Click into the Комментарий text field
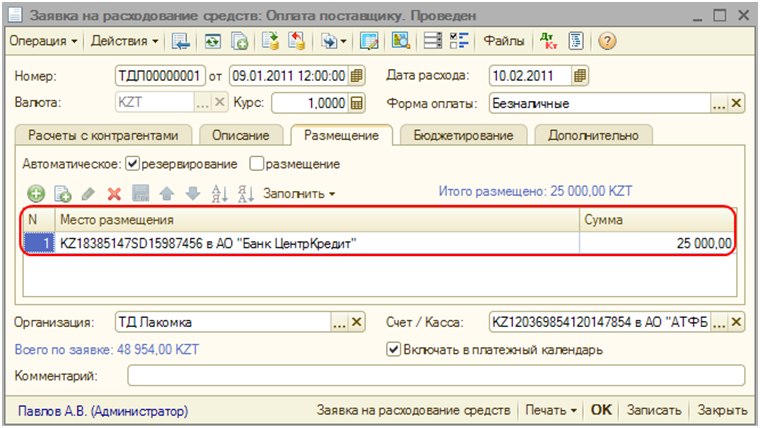The width and height of the screenshot is (760, 428). (435, 375)
